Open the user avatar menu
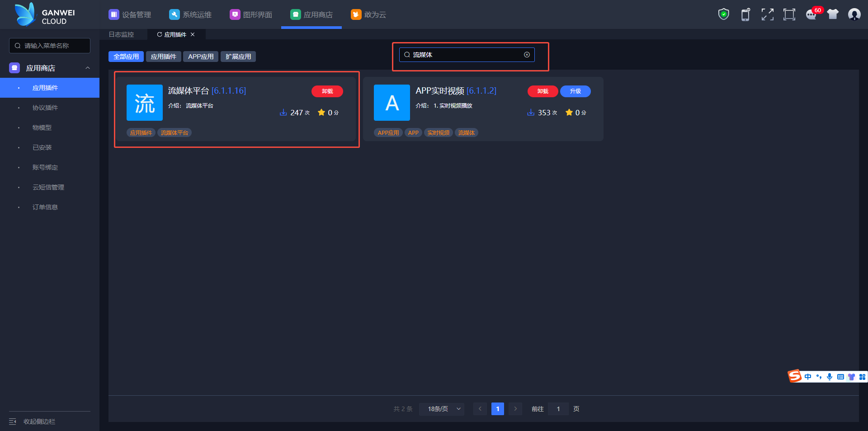This screenshot has width=868, height=431. (x=854, y=14)
